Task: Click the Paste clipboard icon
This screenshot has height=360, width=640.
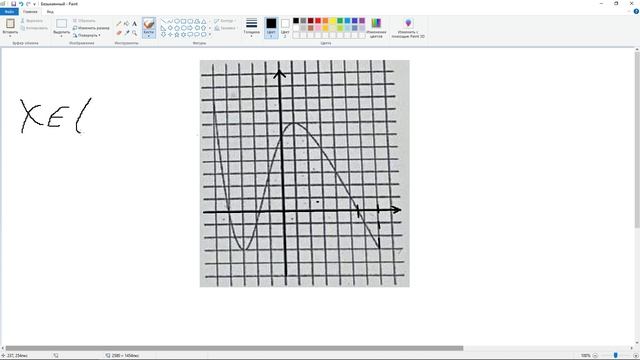Action: [x=10, y=23]
